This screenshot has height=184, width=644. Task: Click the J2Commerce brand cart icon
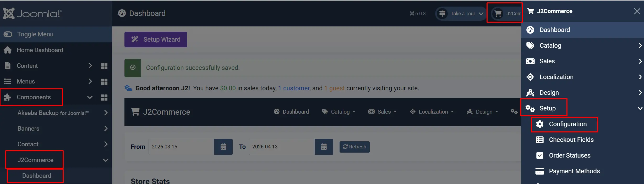click(135, 112)
